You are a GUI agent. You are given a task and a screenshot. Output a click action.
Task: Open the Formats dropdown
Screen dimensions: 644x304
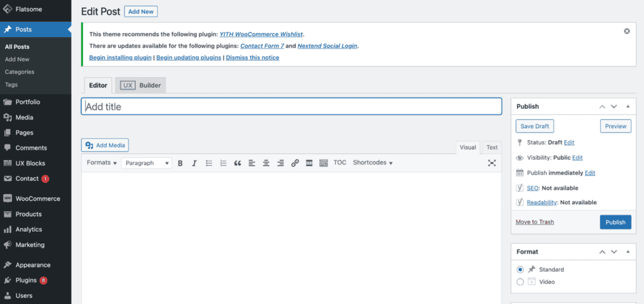click(101, 163)
